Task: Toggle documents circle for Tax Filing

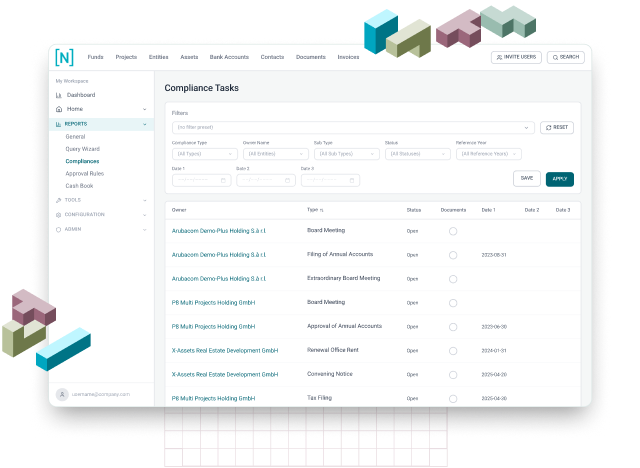Action: point(453,399)
